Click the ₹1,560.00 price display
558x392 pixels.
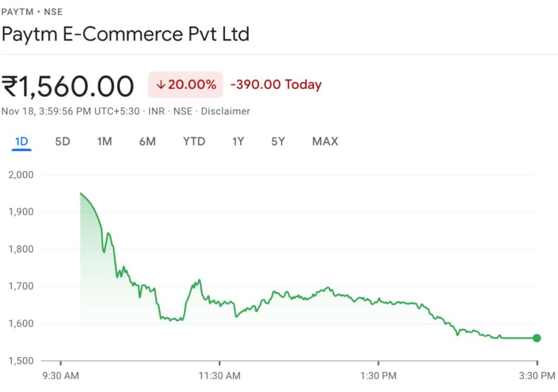pyautogui.click(x=68, y=85)
